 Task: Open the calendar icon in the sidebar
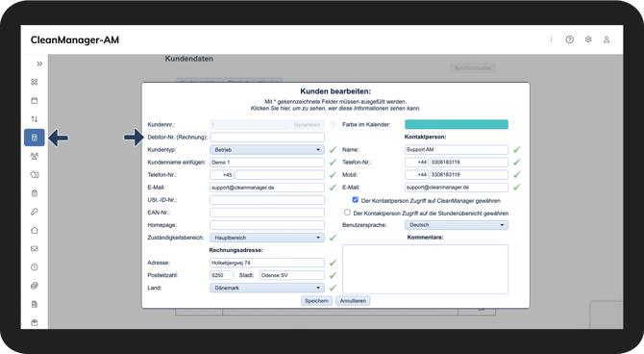pyautogui.click(x=35, y=101)
